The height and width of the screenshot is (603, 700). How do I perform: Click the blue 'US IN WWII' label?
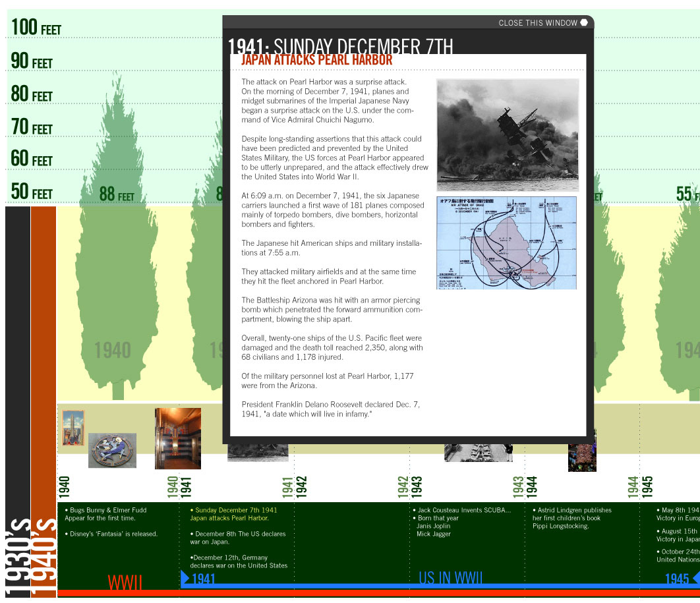click(x=450, y=578)
